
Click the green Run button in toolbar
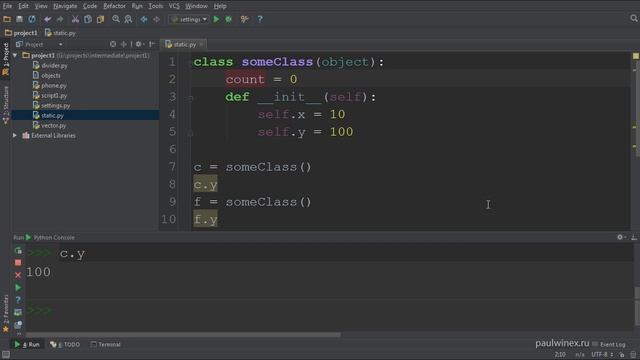point(216,19)
